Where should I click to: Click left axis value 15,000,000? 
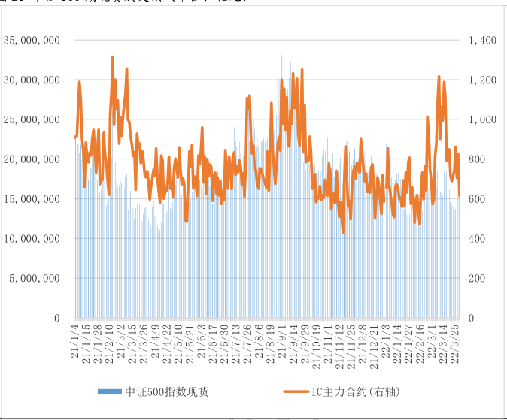point(32,199)
